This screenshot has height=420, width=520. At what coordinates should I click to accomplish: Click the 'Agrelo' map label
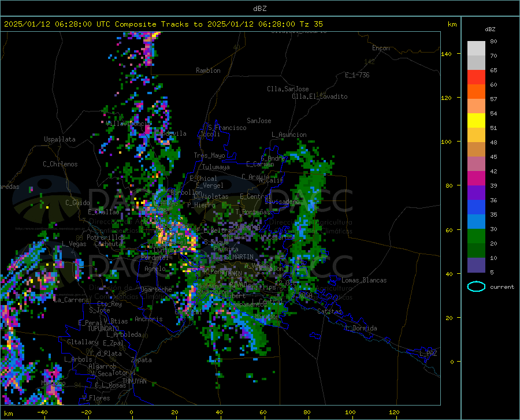[155, 269]
